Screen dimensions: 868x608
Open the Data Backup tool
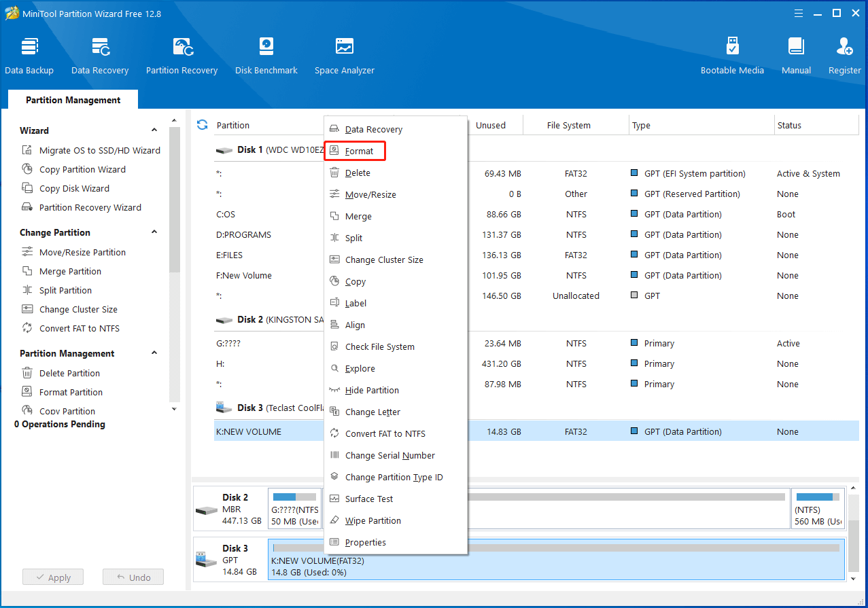(x=29, y=56)
